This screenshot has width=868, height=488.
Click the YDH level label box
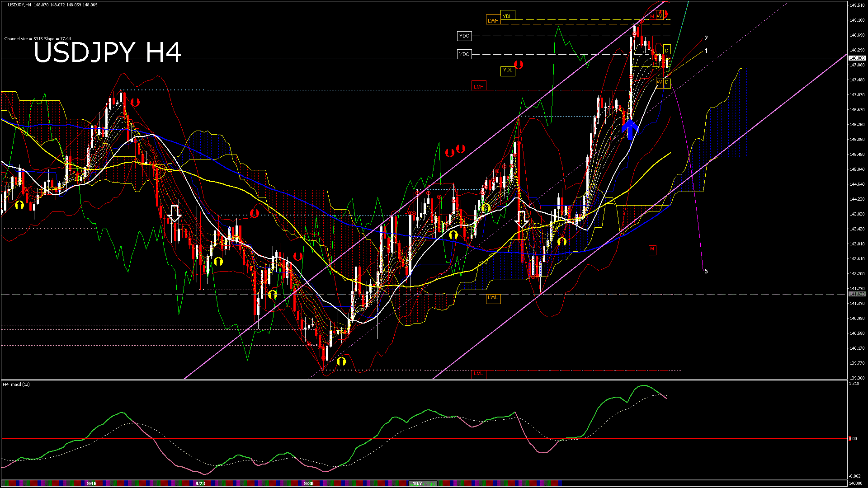click(x=508, y=16)
